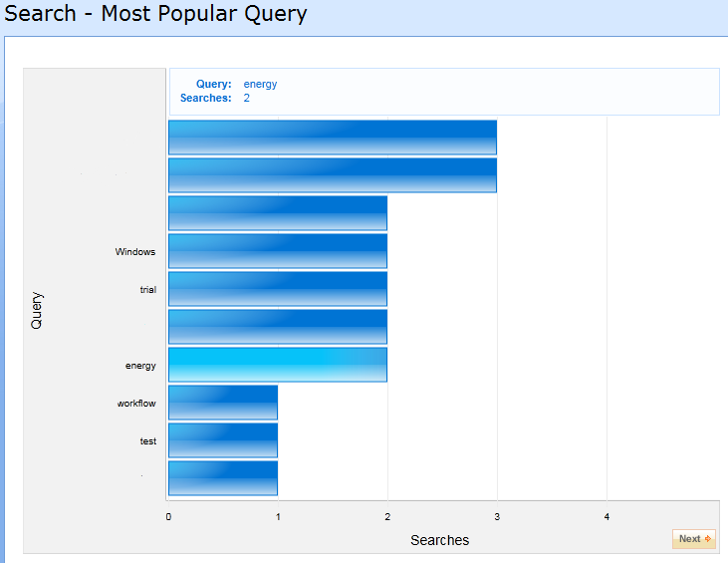Click the 'Searches' x-axis title
The image size is (728, 563).
[439, 540]
